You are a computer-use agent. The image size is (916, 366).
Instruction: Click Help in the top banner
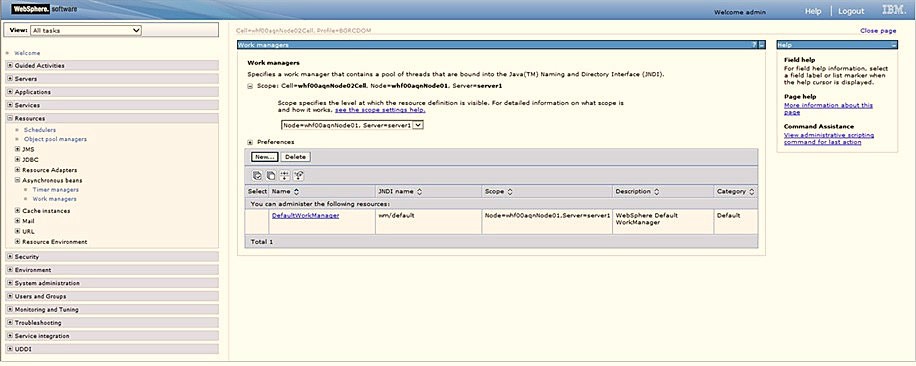(x=813, y=11)
